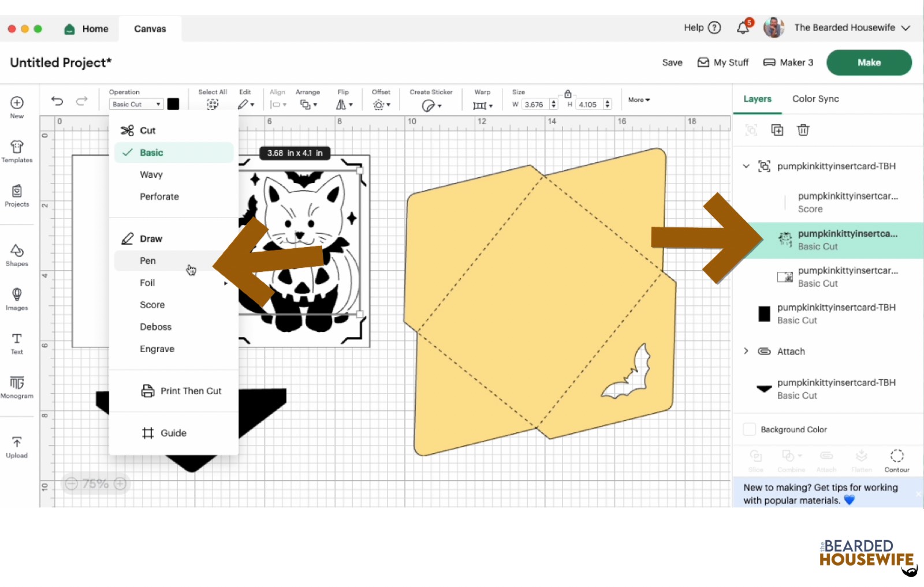Screen dimensions: 924x587
Task: Click Save in the header
Action: click(x=672, y=62)
